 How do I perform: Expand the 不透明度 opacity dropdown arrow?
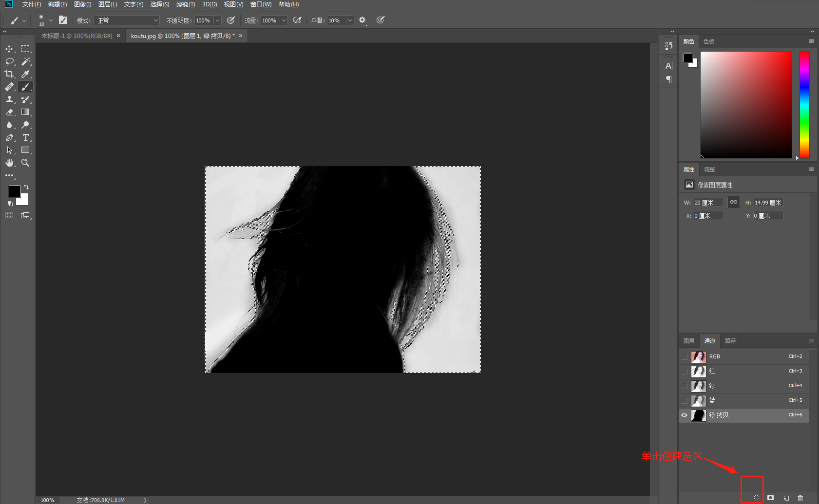tap(217, 20)
